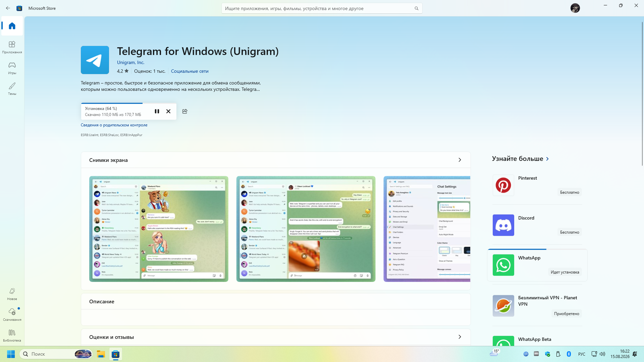Click the Telegram install progress bar

point(129,103)
